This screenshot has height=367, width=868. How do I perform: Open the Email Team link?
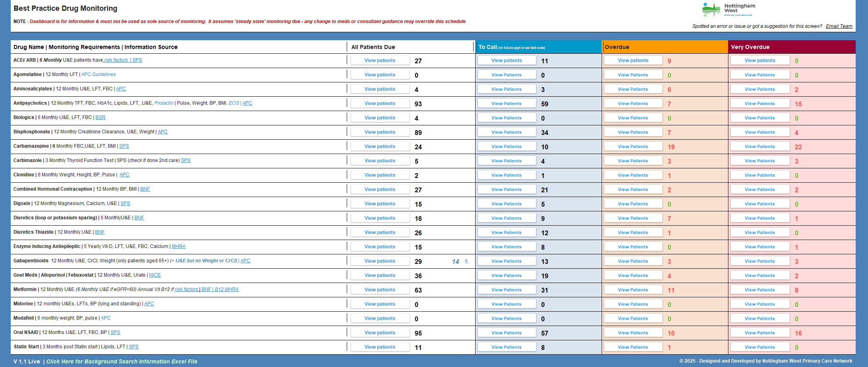[x=839, y=26]
